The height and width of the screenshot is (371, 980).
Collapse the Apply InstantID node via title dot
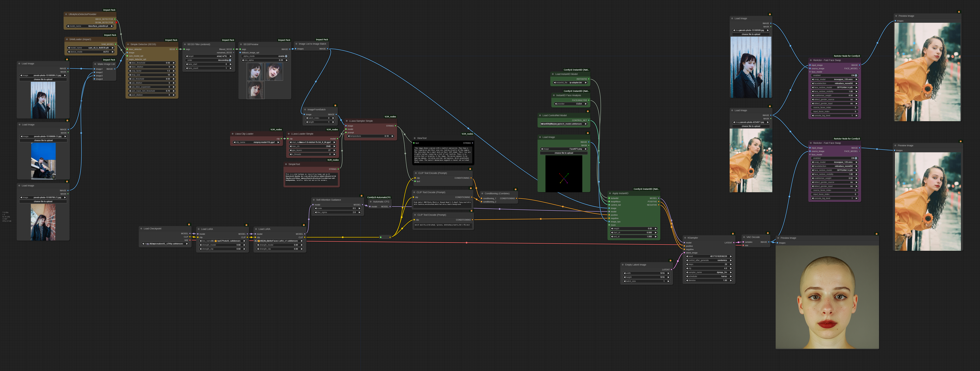(610, 193)
